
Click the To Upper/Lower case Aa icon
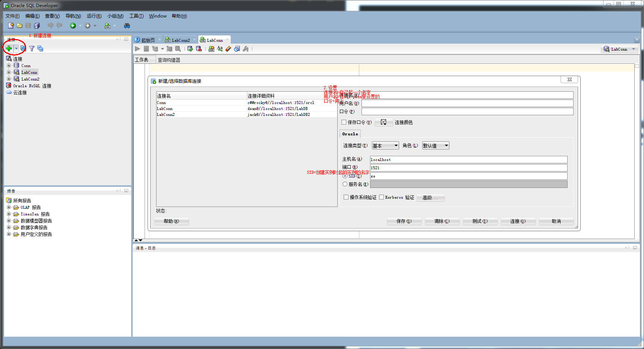tap(220, 49)
